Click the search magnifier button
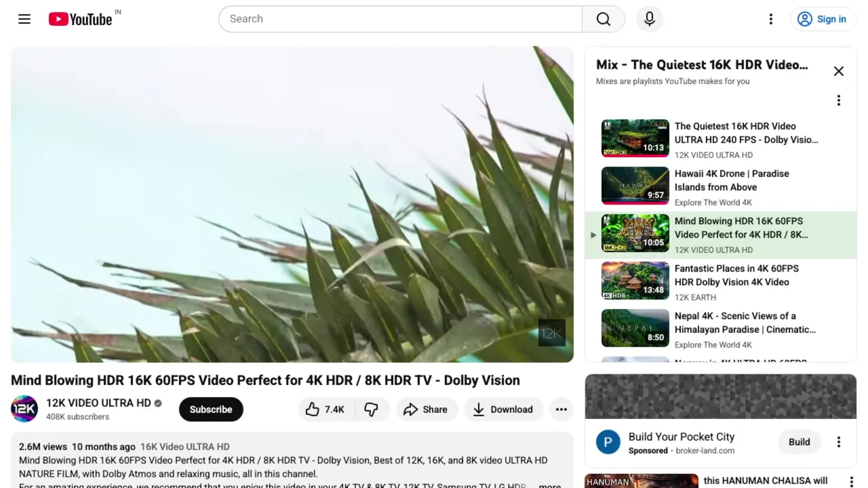 [603, 19]
